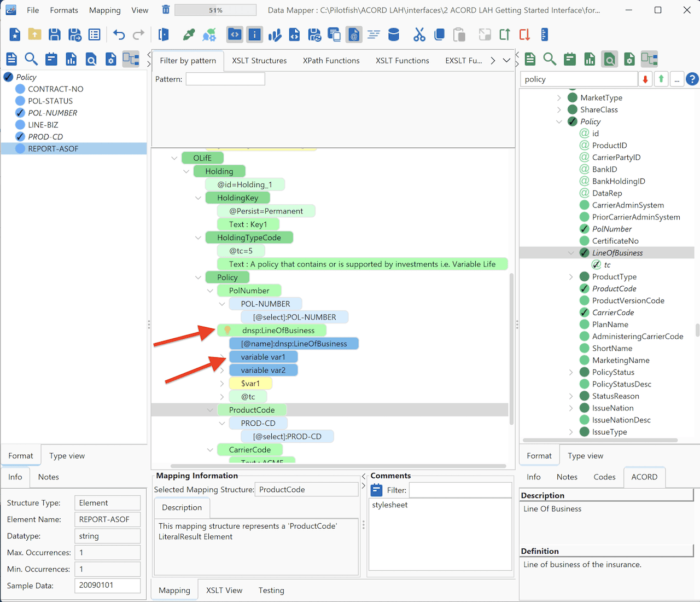Viewport: 700px width, 602px height.
Task: Collapse the OLifE node
Action: pyautogui.click(x=174, y=158)
